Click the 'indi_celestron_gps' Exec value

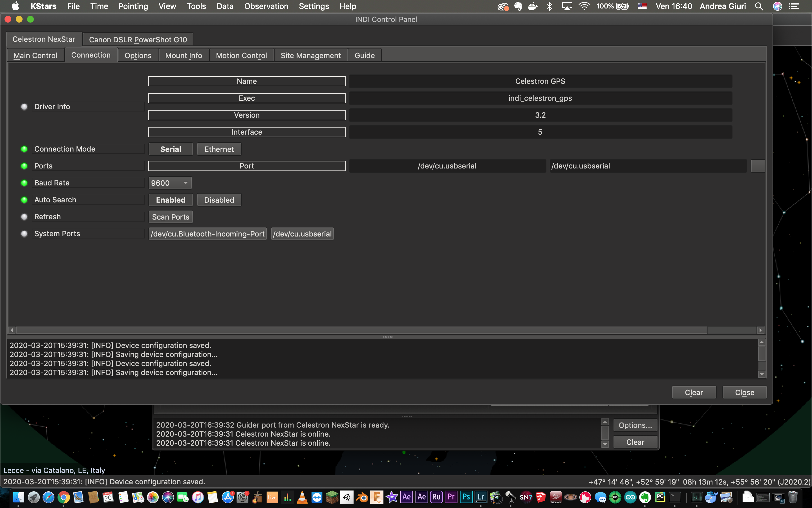(x=540, y=98)
